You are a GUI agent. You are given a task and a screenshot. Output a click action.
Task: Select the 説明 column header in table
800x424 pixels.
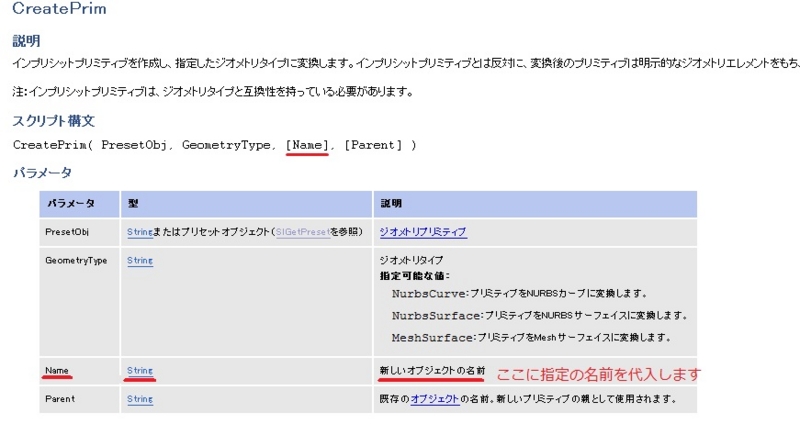coord(535,204)
